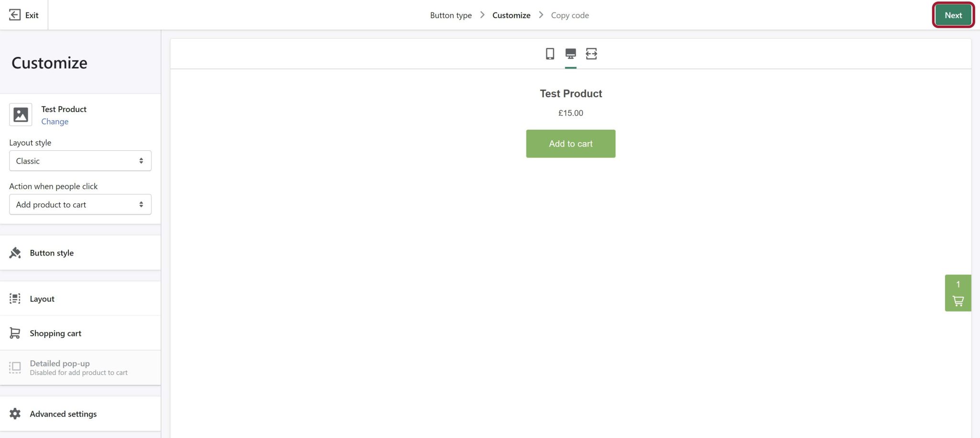980x438 pixels.
Task: Click the Add to cart preview button
Action: [x=571, y=144]
